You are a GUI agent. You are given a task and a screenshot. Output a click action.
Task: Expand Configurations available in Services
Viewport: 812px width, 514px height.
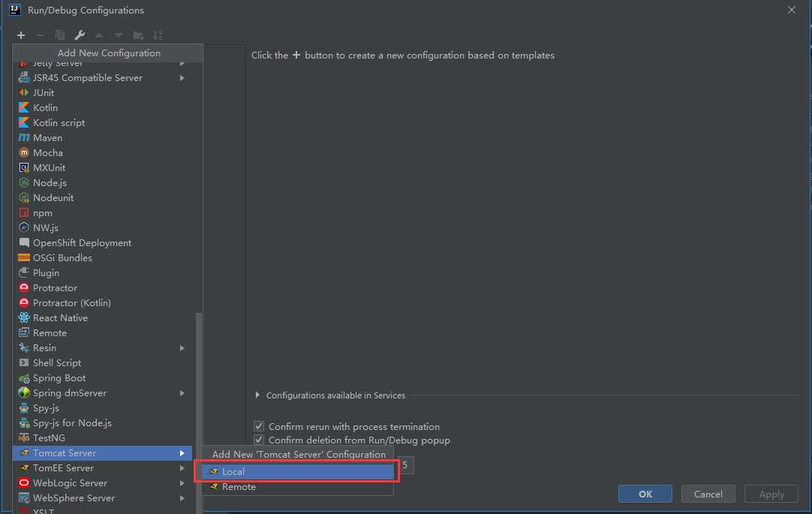click(257, 395)
